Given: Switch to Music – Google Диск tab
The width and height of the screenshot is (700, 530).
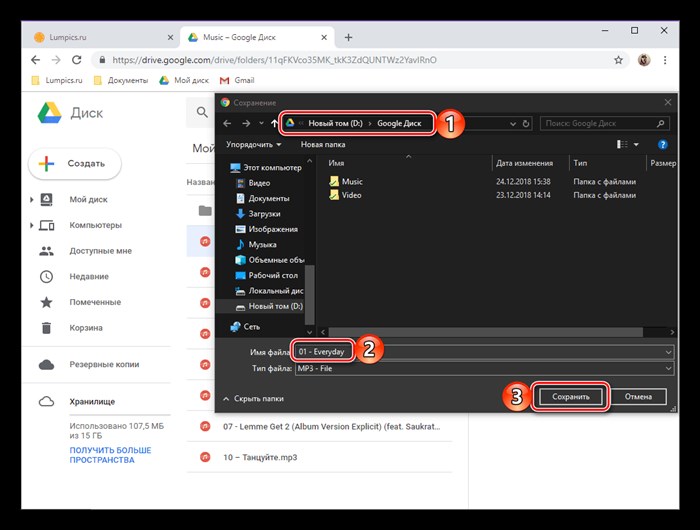Looking at the screenshot, I should [257, 38].
